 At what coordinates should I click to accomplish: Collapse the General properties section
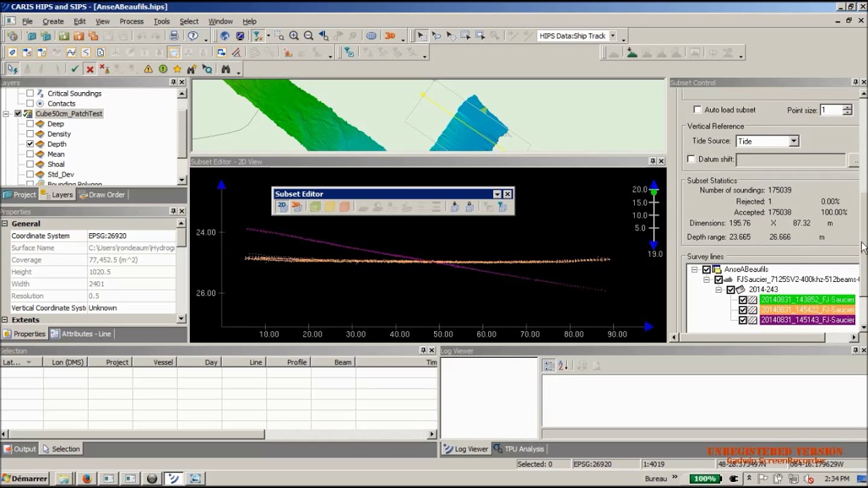[x=5, y=224]
